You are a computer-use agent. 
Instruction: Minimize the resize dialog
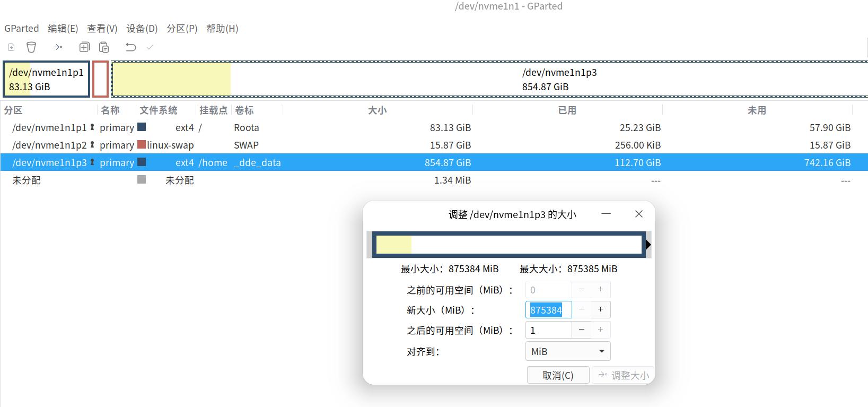click(x=606, y=214)
